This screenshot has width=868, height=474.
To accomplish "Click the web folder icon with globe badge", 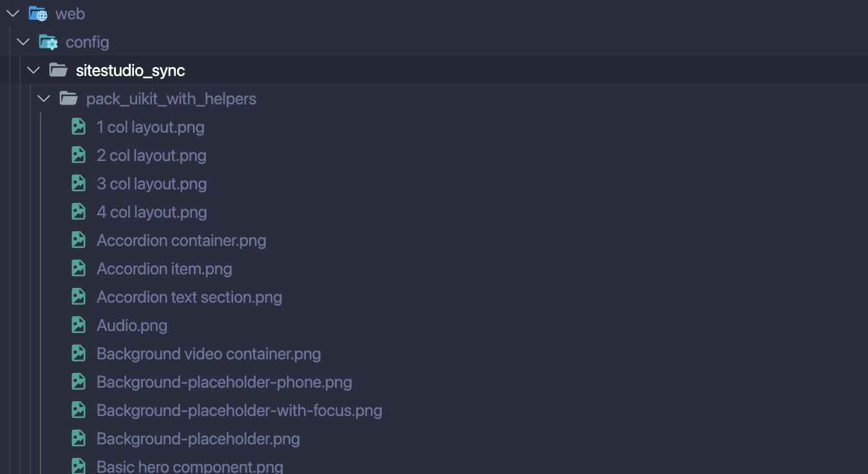I will (37, 13).
